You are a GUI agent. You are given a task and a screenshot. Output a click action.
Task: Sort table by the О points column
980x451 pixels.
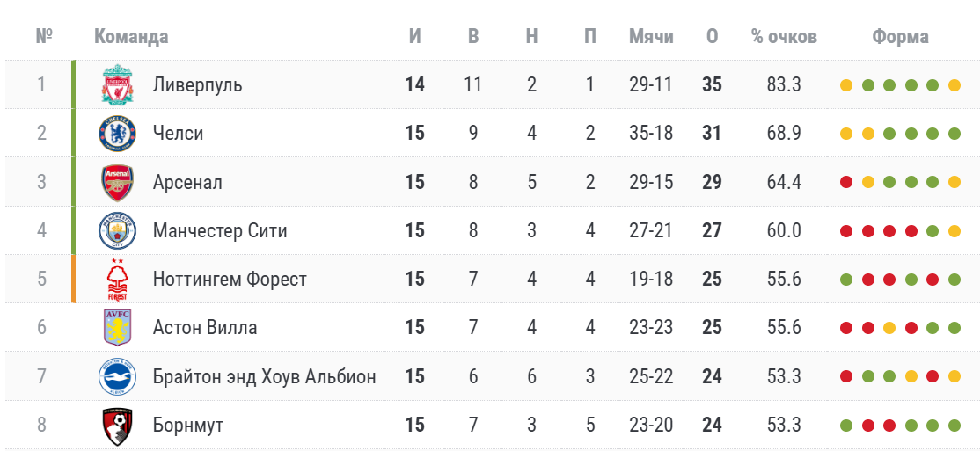pos(712,36)
